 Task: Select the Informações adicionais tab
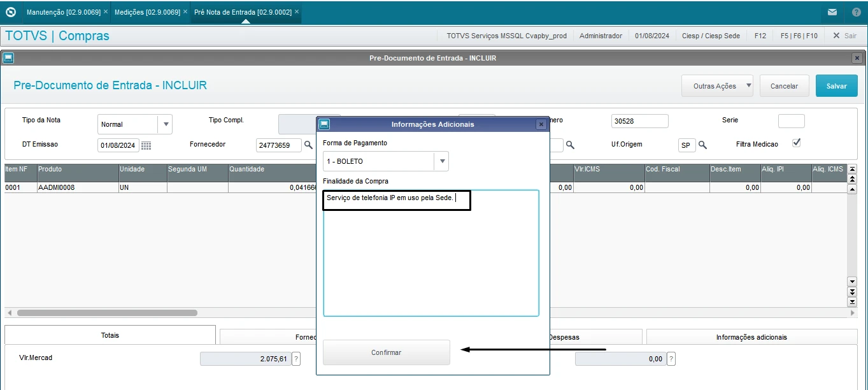[x=751, y=337]
